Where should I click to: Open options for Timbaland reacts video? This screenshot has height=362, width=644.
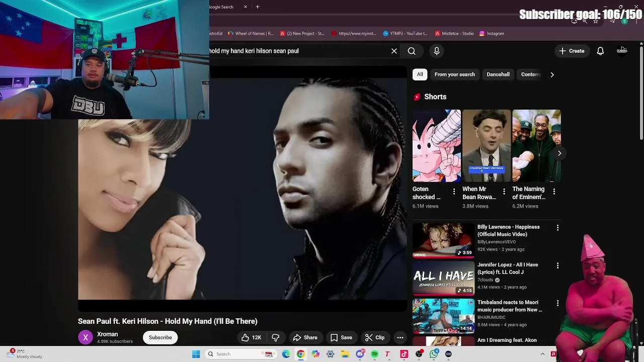pos(557,303)
